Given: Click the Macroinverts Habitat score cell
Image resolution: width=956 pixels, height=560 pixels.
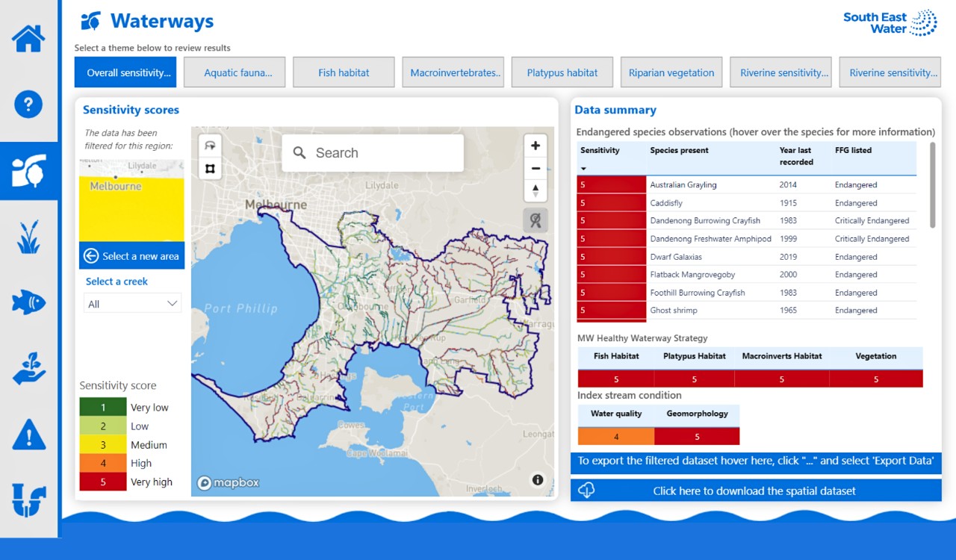Looking at the screenshot, I should pos(782,379).
